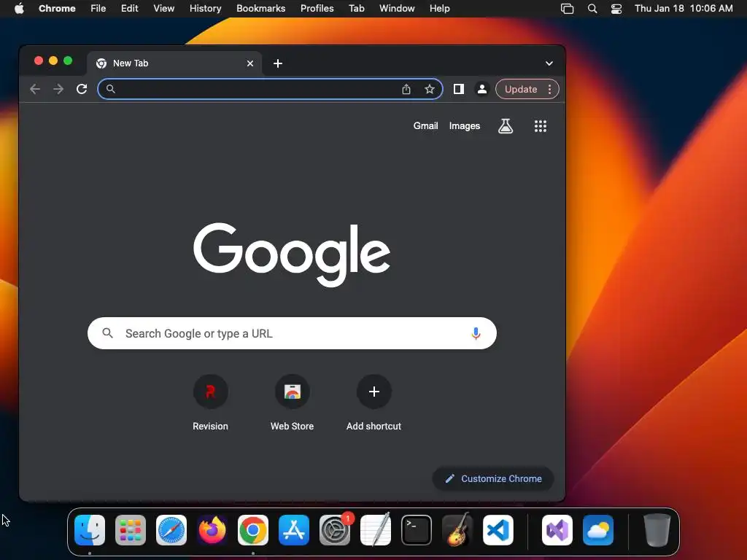
Task: Launch Firefox from the Dock
Action: tap(212, 530)
